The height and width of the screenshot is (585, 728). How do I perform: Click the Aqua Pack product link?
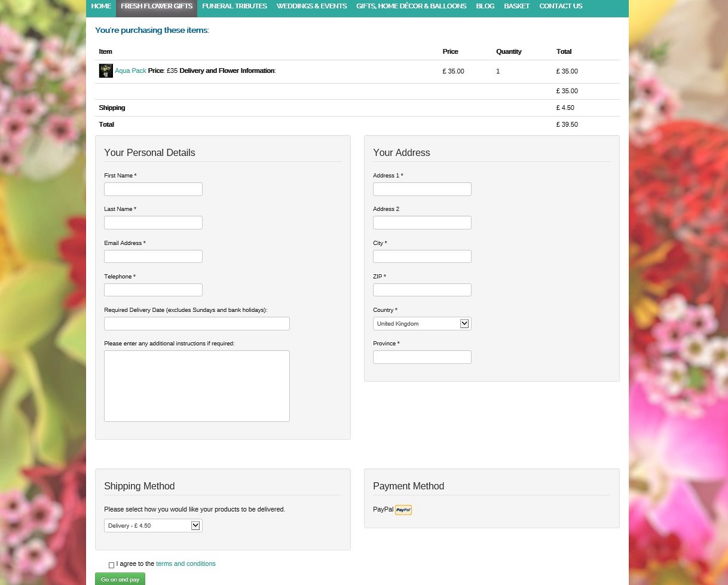pos(130,71)
